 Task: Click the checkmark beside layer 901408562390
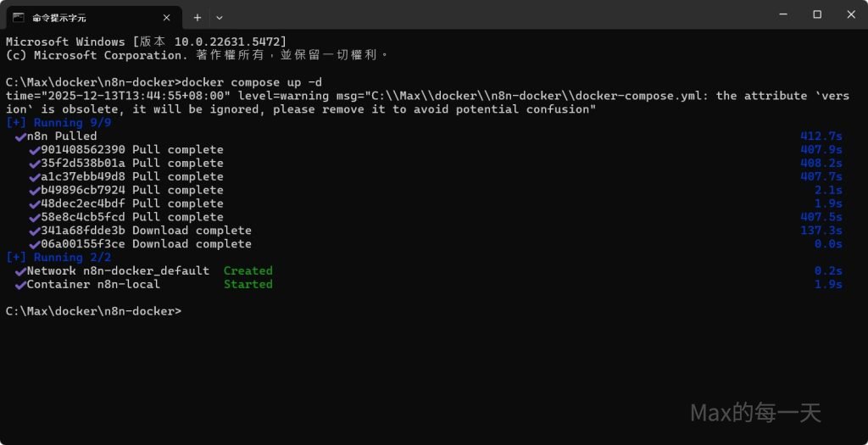pos(34,150)
